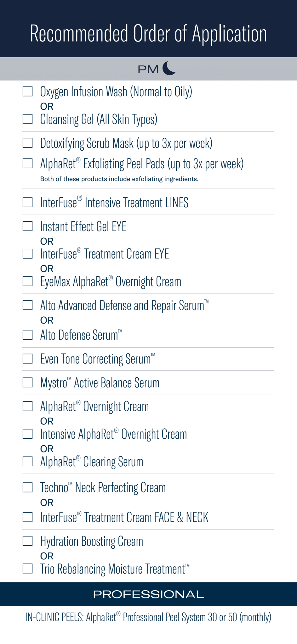Select Even Tone Correcting Serum checkbox
Screen dimensions: 297x644
tap(28, 359)
